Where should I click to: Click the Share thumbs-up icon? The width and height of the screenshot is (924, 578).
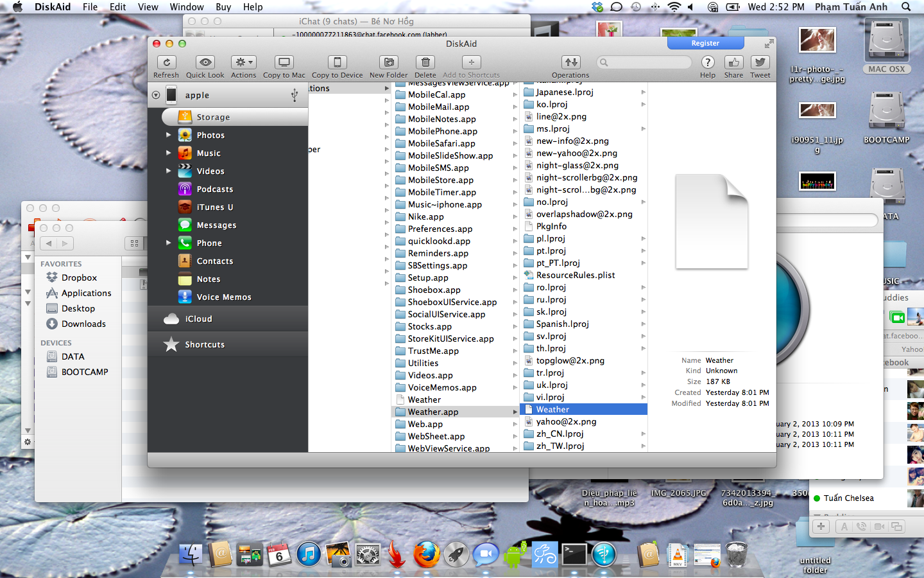(x=733, y=62)
